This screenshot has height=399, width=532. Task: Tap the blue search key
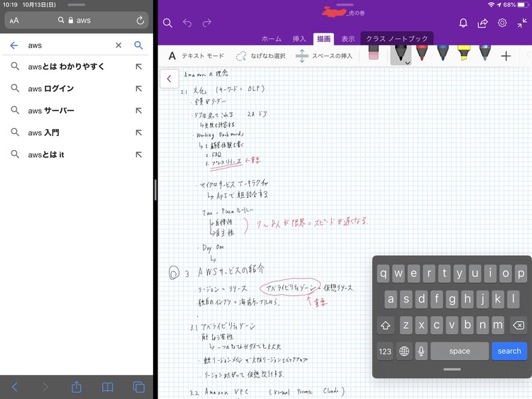pyautogui.click(x=509, y=352)
